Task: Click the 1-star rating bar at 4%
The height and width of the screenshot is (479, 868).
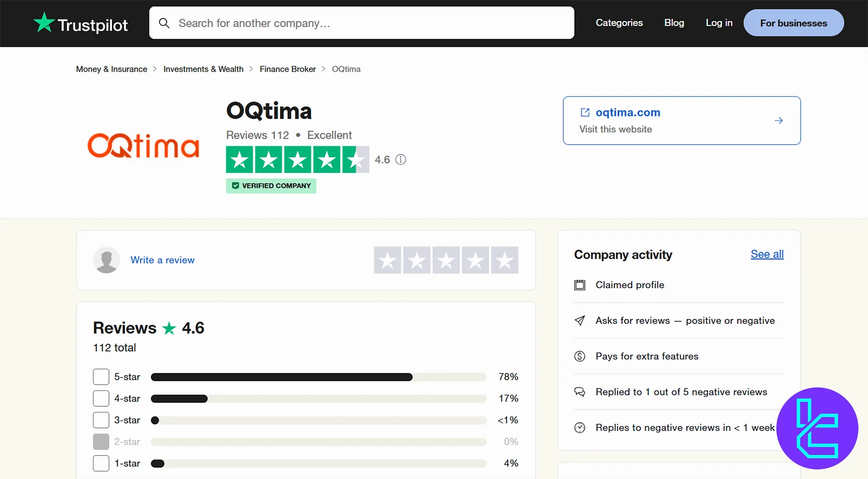Action: [319, 464]
